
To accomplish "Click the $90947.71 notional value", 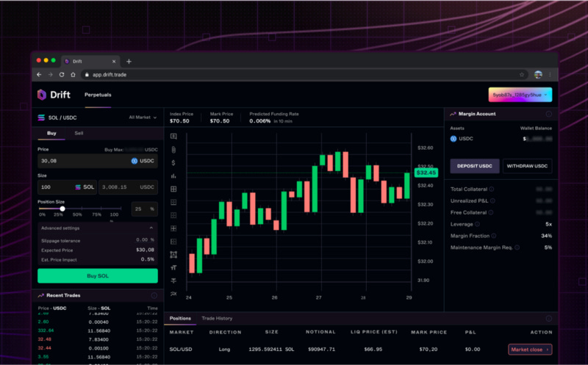I will 321,350.
